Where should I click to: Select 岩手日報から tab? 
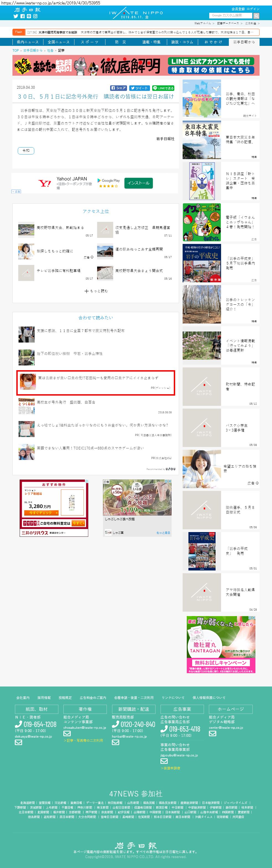pos(244,42)
